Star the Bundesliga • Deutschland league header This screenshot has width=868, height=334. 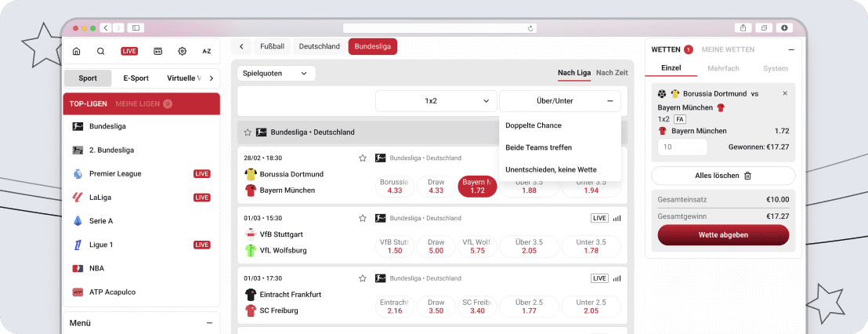coord(248,133)
